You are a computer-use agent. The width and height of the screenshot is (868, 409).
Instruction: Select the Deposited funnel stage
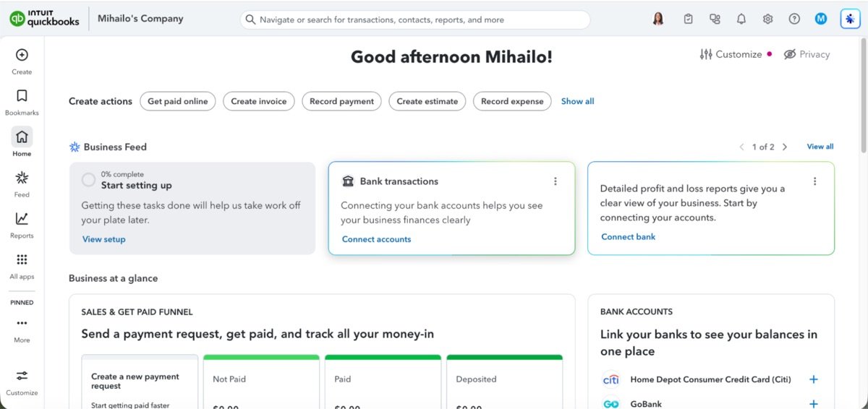(x=504, y=382)
